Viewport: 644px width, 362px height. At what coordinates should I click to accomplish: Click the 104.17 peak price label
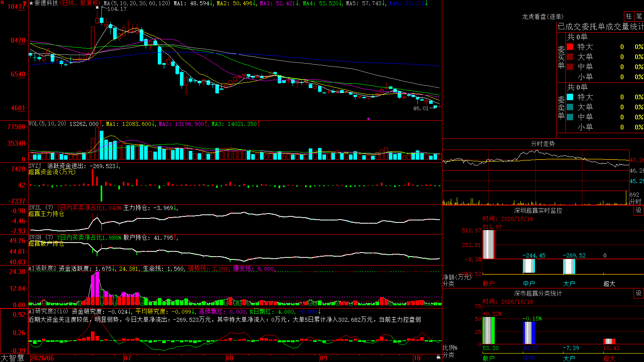[x=117, y=9]
